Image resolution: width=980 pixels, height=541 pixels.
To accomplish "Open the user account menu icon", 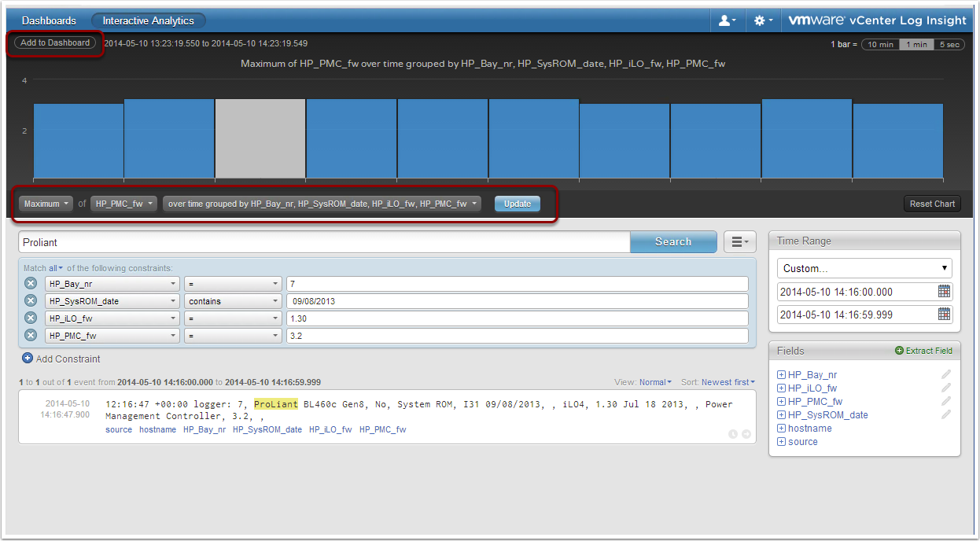I will click(x=728, y=20).
